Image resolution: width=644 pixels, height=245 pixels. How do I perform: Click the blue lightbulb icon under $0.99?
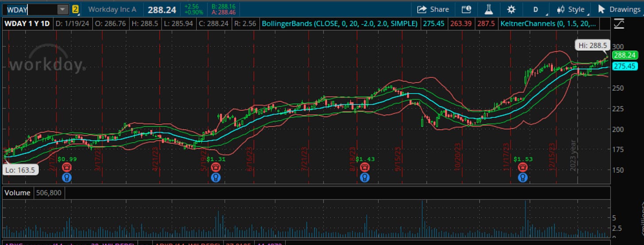point(67,177)
